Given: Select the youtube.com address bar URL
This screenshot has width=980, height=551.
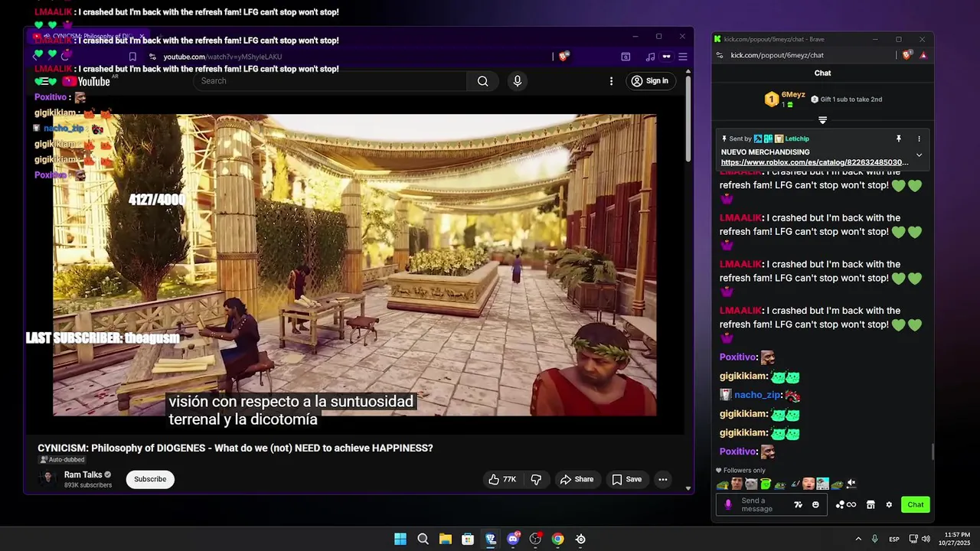Looking at the screenshot, I should coord(223,57).
